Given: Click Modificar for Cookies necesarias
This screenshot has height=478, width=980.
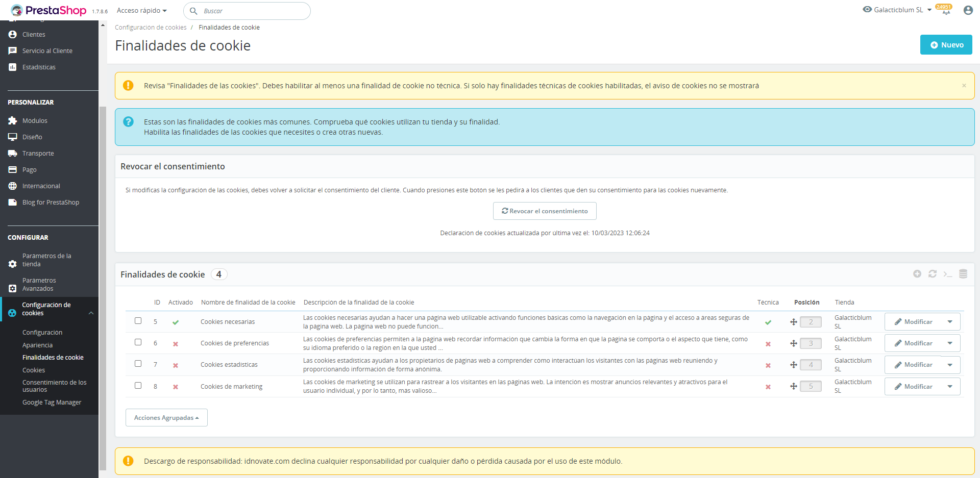Looking at the screenshot, I should 913,322.
